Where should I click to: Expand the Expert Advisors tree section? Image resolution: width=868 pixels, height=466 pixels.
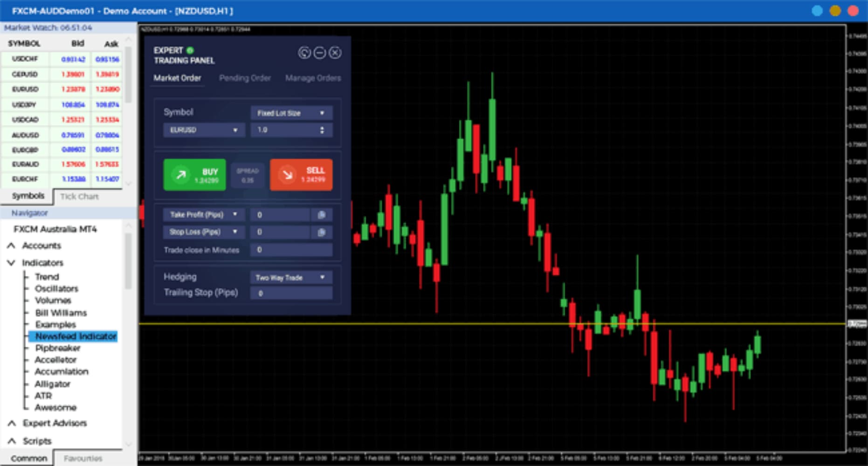tap(12, 423)
